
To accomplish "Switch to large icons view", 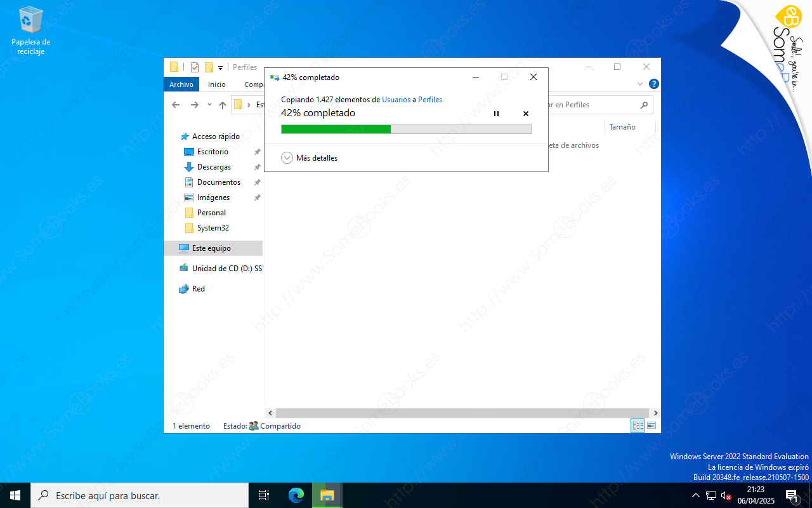I will [652, 426].
